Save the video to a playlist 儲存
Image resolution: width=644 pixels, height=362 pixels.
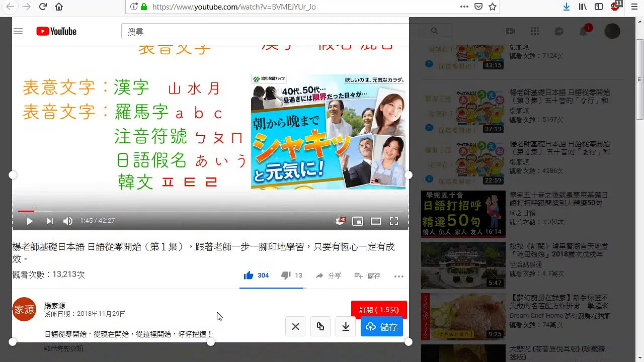tap(368, 276)
